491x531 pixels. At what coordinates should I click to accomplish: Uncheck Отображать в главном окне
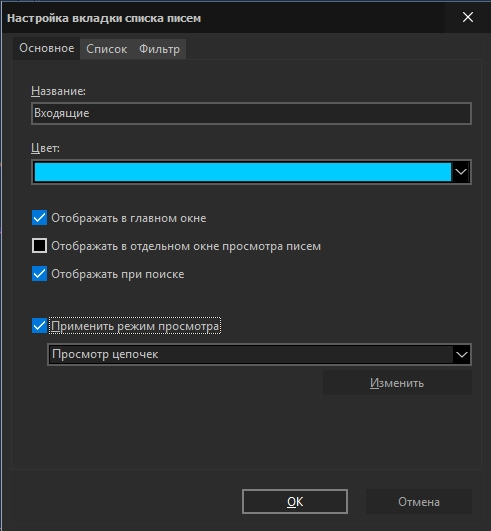(39, 218)
